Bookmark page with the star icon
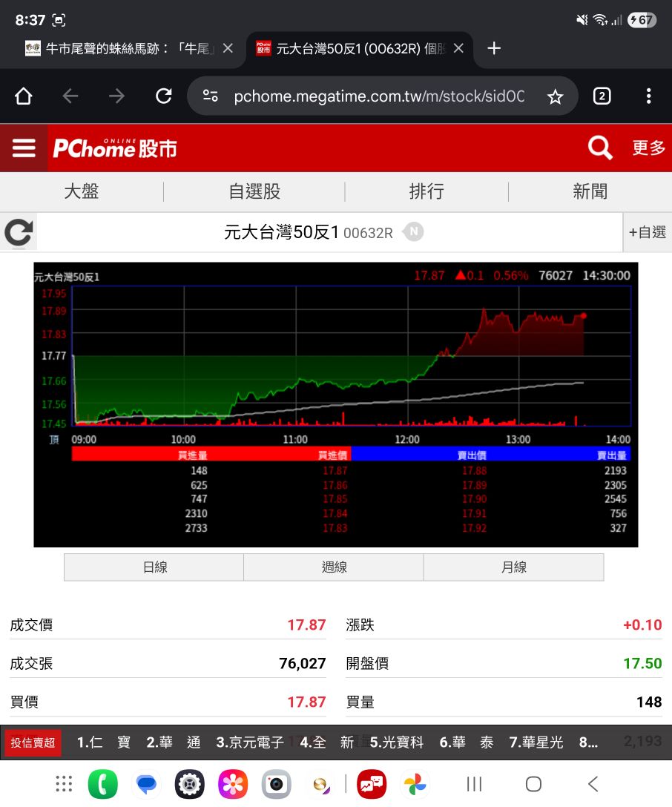Image resolution: width=672 pixels, height=807 pixels. click(x=555, y=96)
